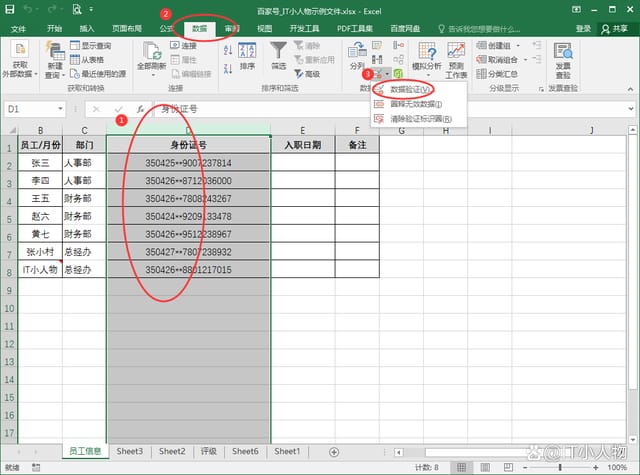Click the Consolidate icon in data tools
Screen dimensions: 640x475
(398, 45)
